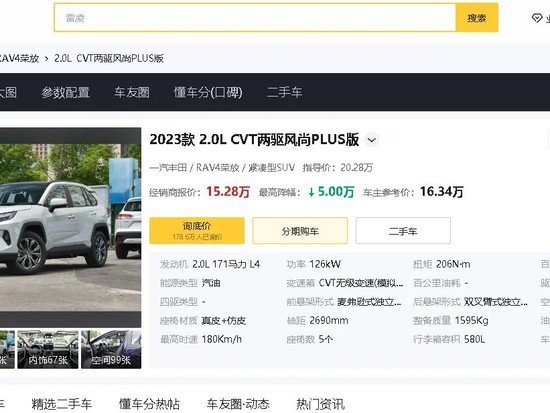Viewport: 550px width, 413px height.
Task: Click the yellow 搜索 button
Action: click(x=477, y=18)
